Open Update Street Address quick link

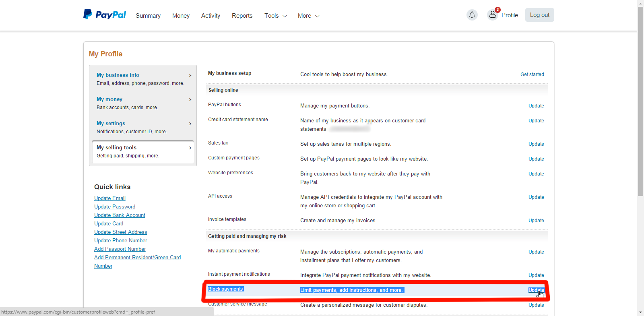click(x=120, y=232)
